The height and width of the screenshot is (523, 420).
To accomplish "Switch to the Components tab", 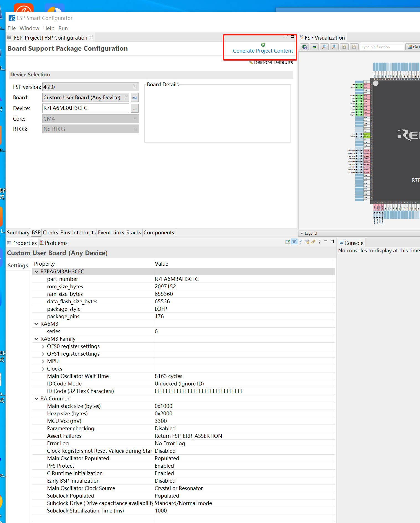I will (x=159, y=232).
